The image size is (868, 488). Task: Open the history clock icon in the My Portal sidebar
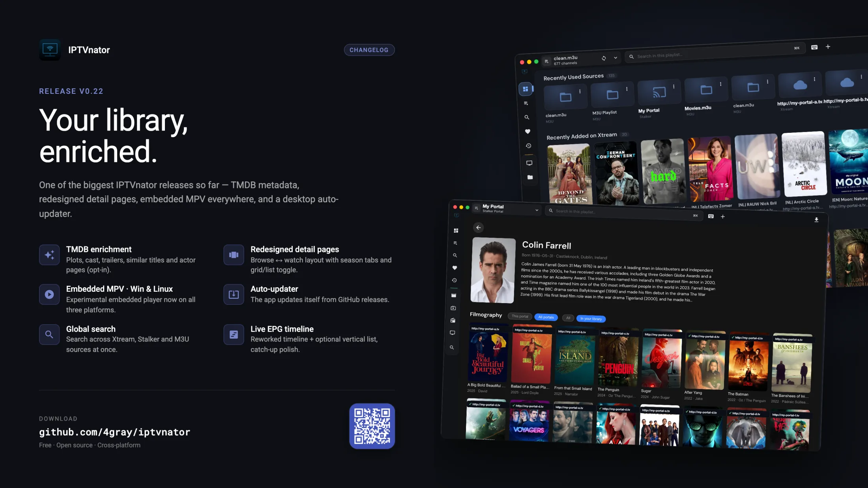coord(454,280)
